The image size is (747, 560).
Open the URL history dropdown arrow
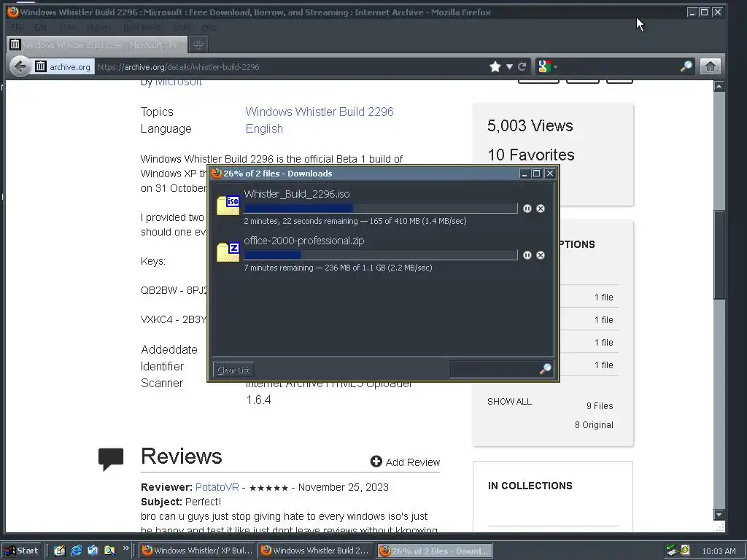508,66
